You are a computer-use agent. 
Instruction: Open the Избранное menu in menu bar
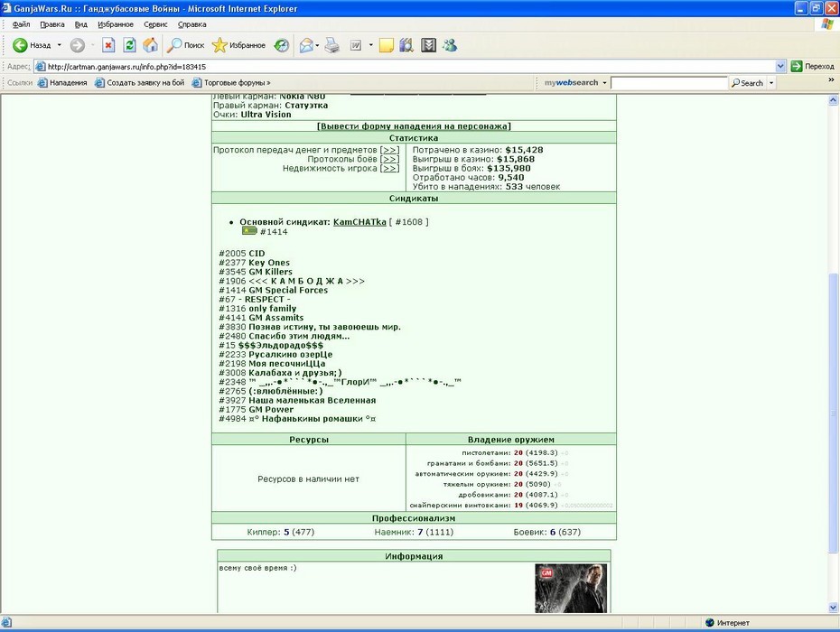point(116,24)
